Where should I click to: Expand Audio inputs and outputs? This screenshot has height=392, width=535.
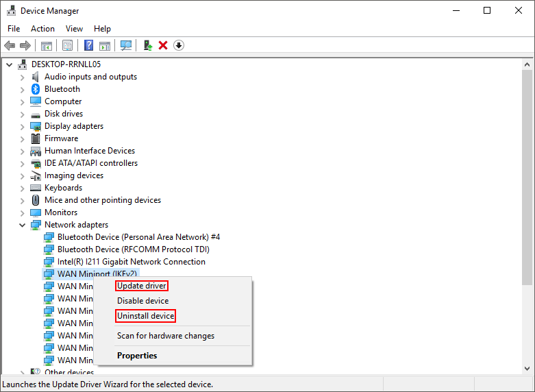pyautogui.click(x=23, y=77)
